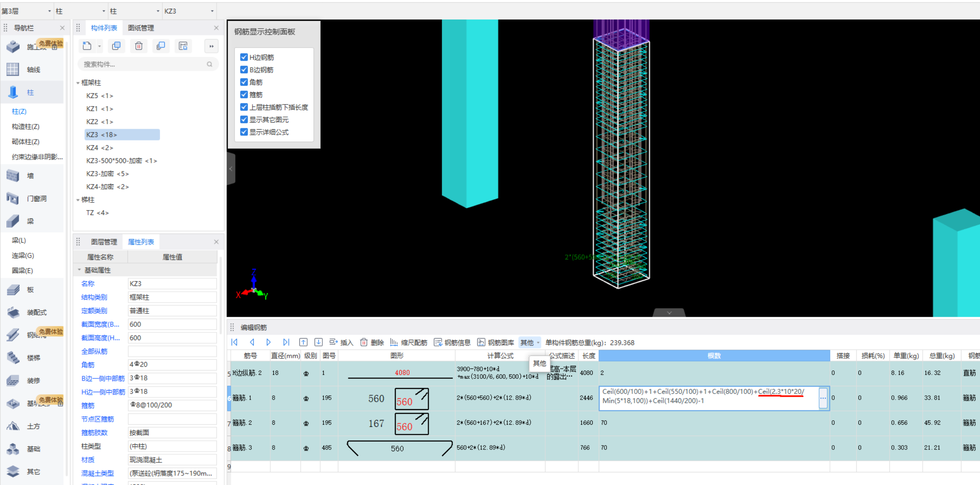Select the 装配式 category icon
This screenshot has height=485, width=980.
pyautogui.click(x=13, y=312)
